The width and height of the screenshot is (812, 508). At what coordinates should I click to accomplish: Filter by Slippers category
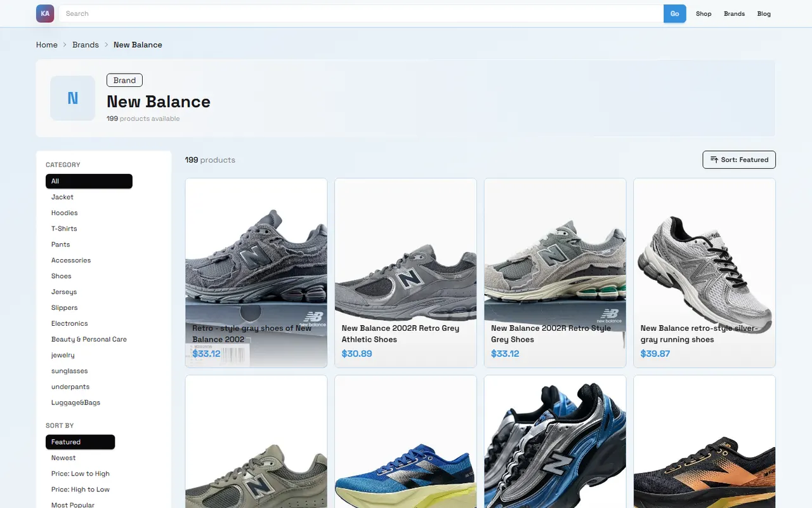65,308
